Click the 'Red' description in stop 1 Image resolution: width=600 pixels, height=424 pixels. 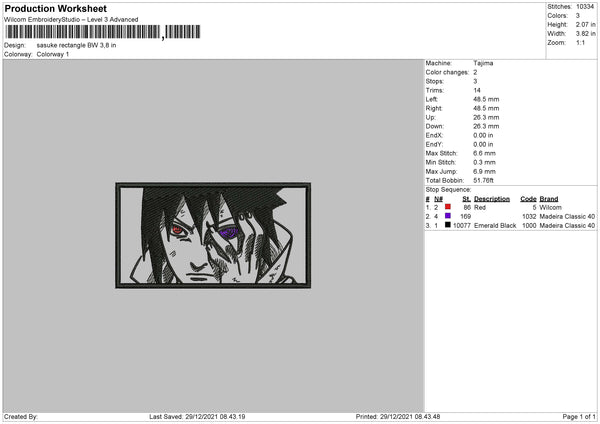(x=480, y=207)
